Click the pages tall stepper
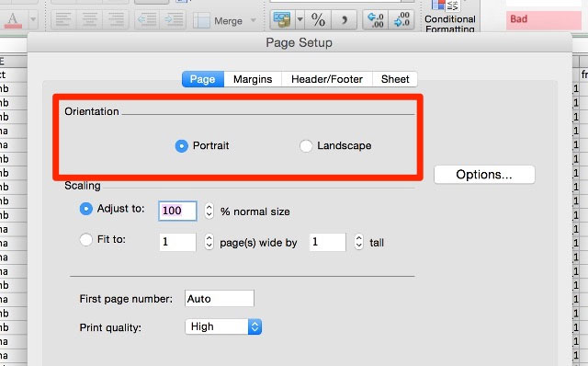The height and width of the screenshot is (366, 588). coord(359,242)
